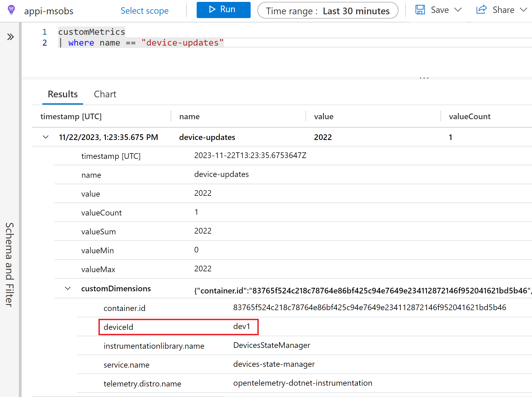Click the devices-state-manager service name value

tap(274, 364)
